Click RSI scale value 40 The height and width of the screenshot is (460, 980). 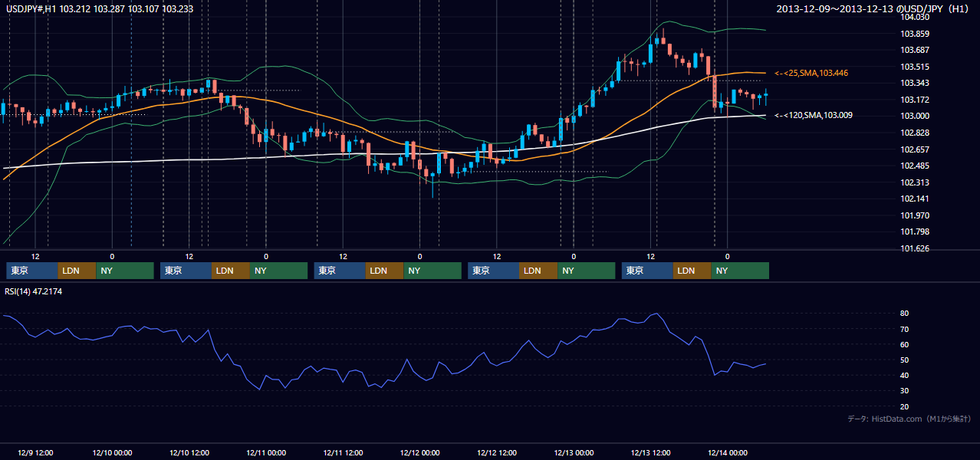(x=905, y=375)
